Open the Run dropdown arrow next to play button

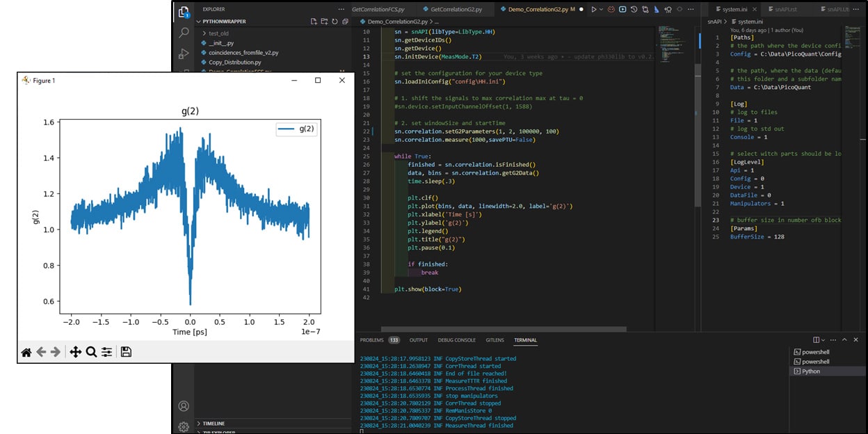(601, 9)
